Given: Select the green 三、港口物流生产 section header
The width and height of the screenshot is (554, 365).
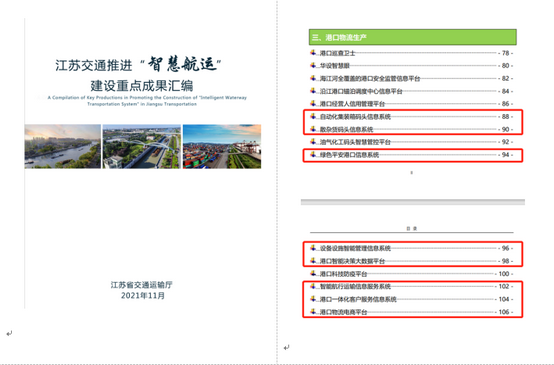Looking at the screenshot, I should point(413,37).
